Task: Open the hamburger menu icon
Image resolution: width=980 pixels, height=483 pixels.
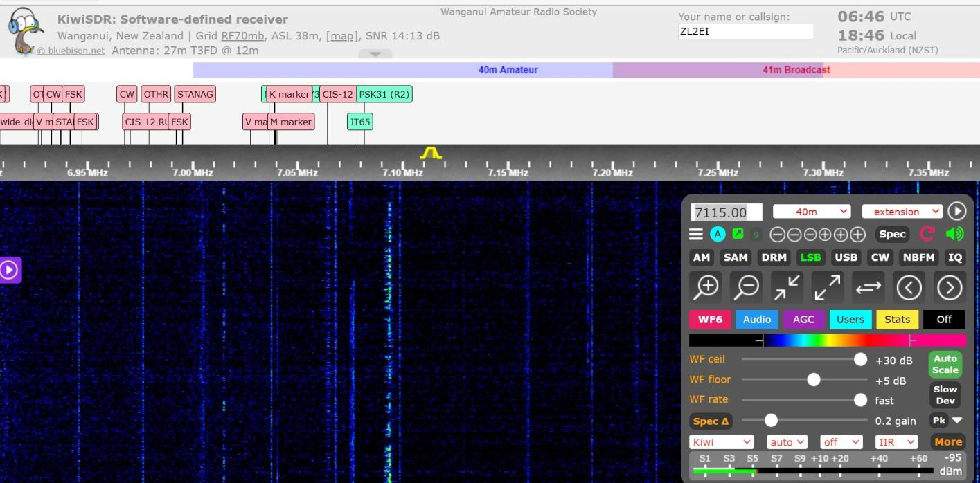Action: 696,234
